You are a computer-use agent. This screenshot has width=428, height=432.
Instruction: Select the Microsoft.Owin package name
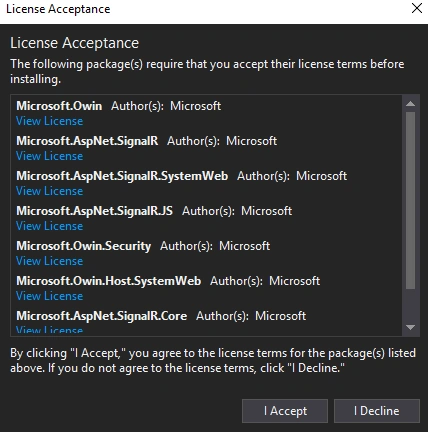click(x=59, y=106)
